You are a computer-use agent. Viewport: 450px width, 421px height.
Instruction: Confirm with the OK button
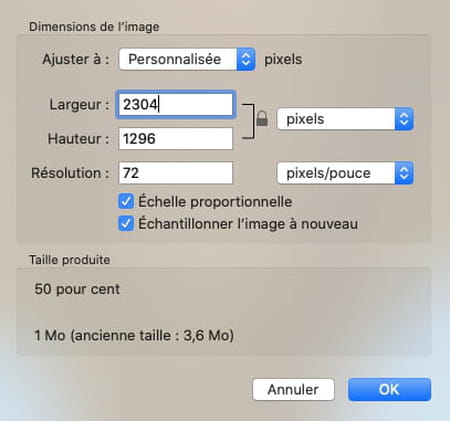click(389, 389)
